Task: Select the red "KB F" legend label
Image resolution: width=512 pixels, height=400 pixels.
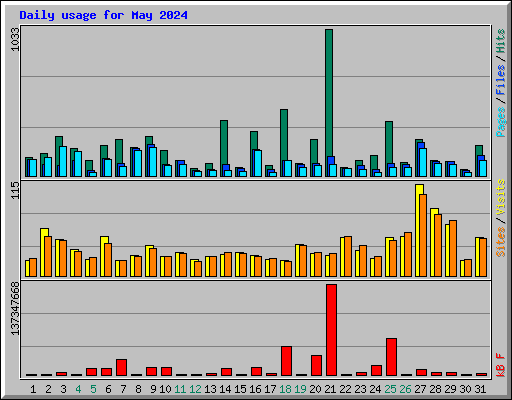Action: point(500,365)
